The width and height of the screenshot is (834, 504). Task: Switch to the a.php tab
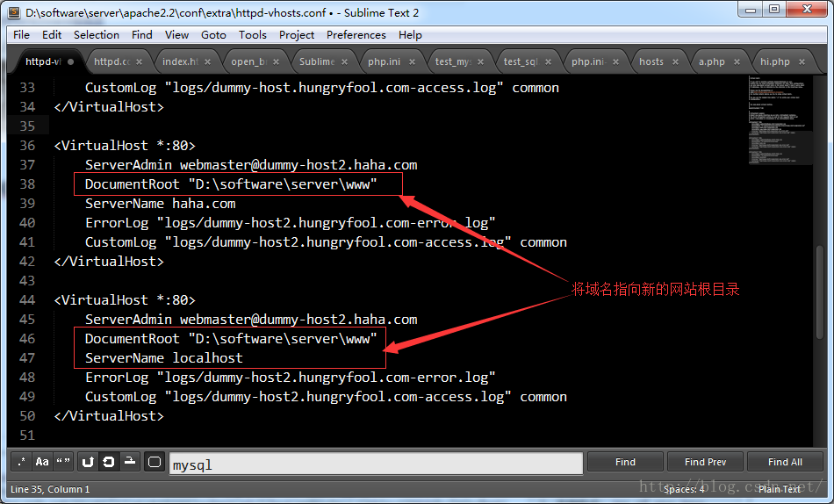[712, 61]
